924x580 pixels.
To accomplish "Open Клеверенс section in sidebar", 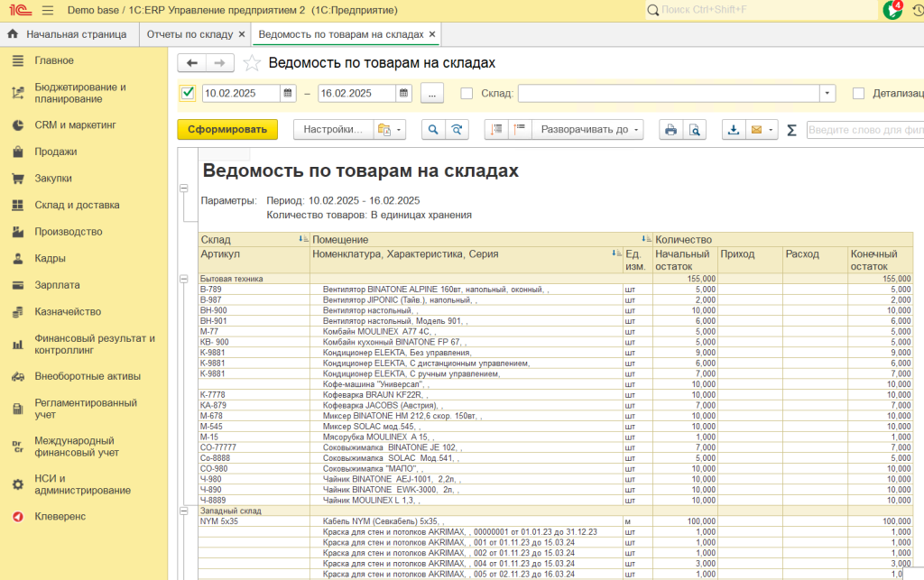I will 60,516.
